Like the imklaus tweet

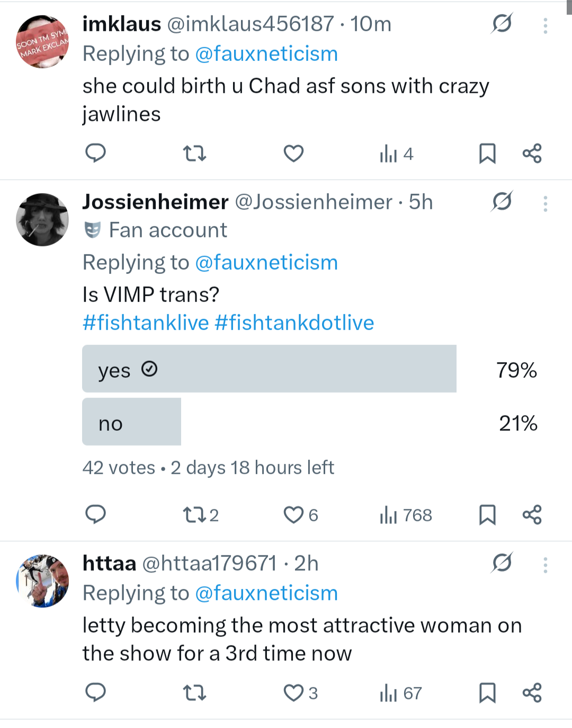293,153
